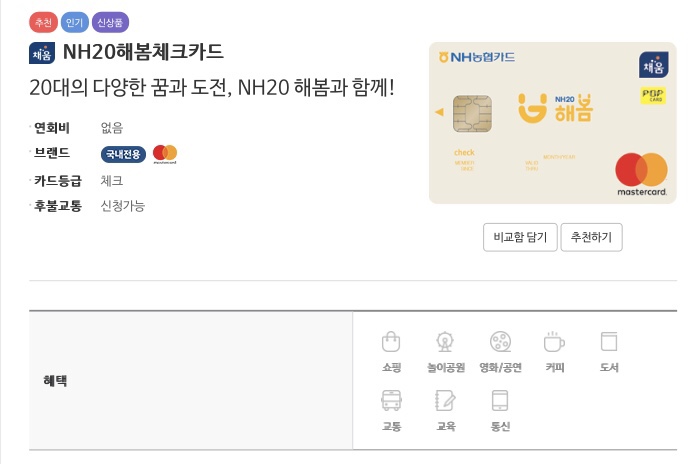Click the 비교함 담기 button
Screen dimensions: 698x464
pos(520,237)
